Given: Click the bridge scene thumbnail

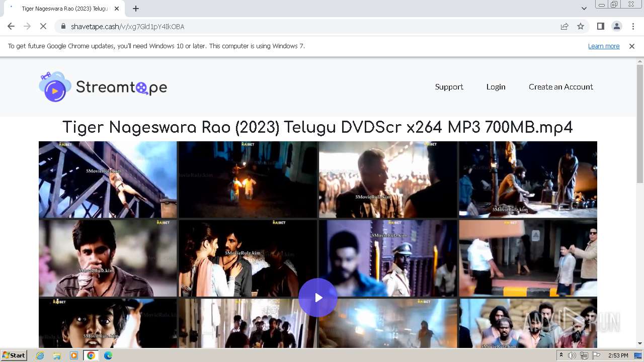Looking at the screenshot, I should click(108, 179).
